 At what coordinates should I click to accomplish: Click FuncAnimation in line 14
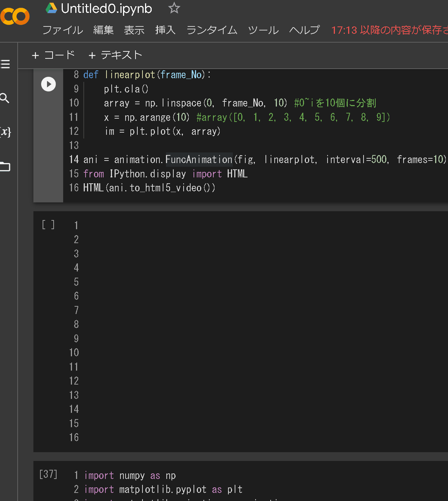(199, 159)
